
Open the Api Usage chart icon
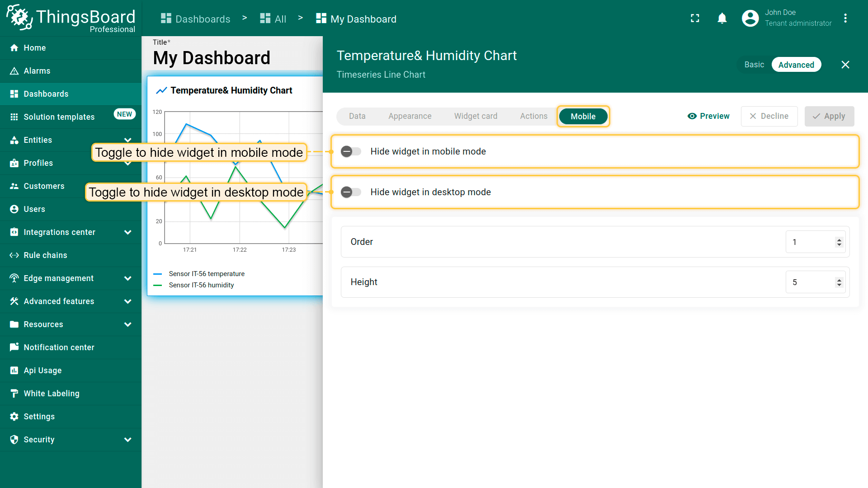click(x=14, y=371)
